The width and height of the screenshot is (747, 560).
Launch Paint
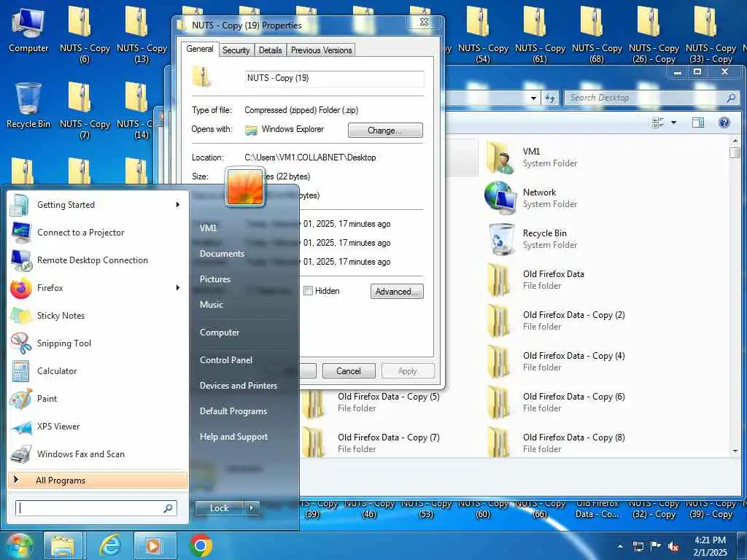click(x=97, y=399)
